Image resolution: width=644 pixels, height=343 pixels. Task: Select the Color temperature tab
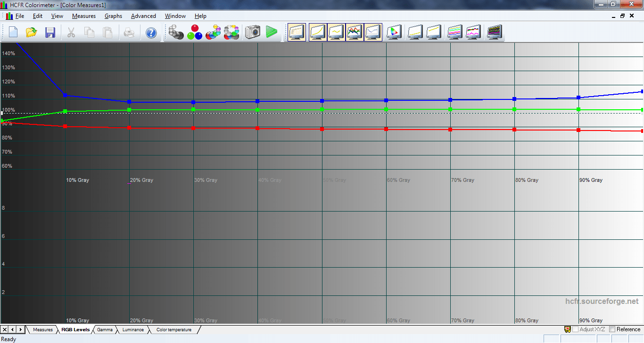tap(173, 330)
